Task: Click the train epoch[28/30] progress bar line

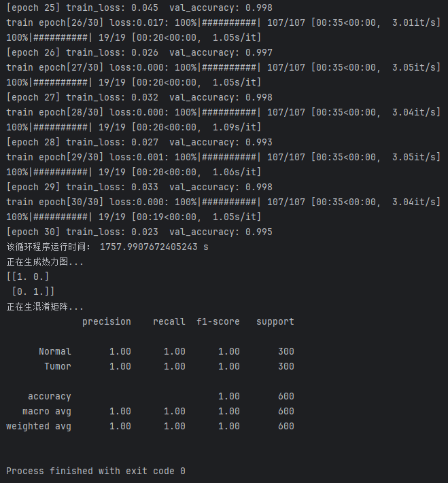Action: pyautogui.click(x=223, y=112)
